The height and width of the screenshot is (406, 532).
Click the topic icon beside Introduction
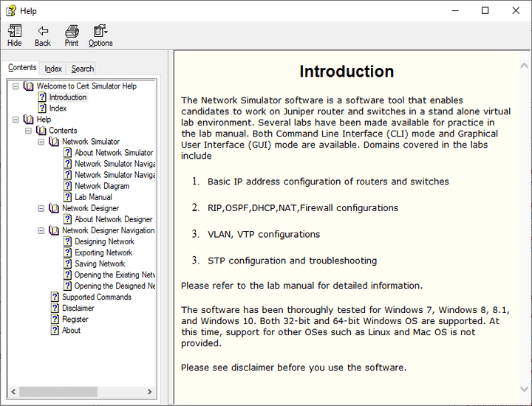tap(42, 97)
